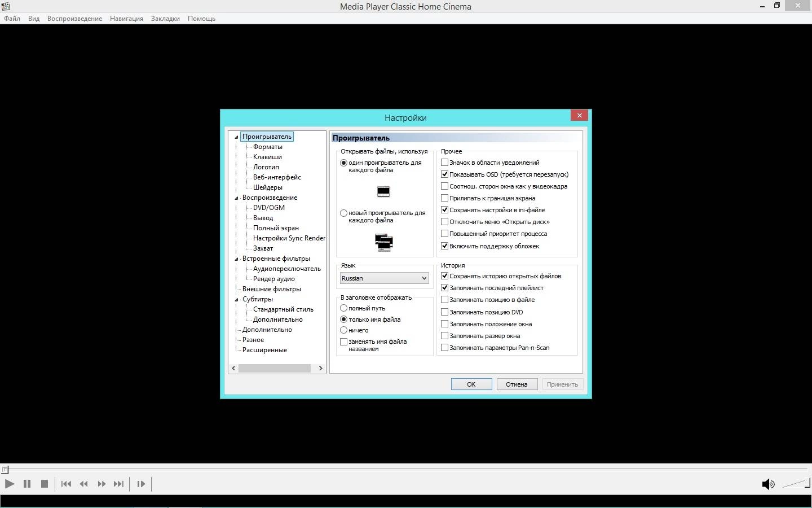Open DVD/OGM settings page
Image resolution: width=812 pixels, height=508 pixels.
point(269,208)
